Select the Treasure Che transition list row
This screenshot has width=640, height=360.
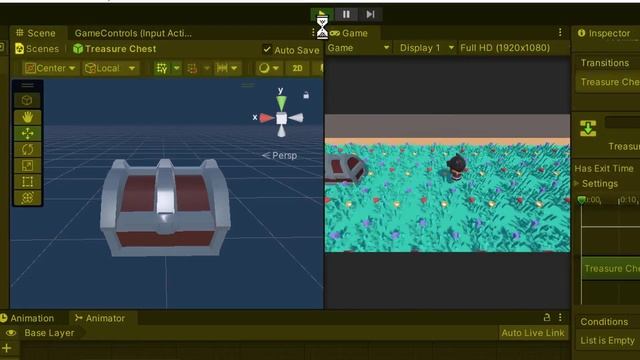click(607, 82)
